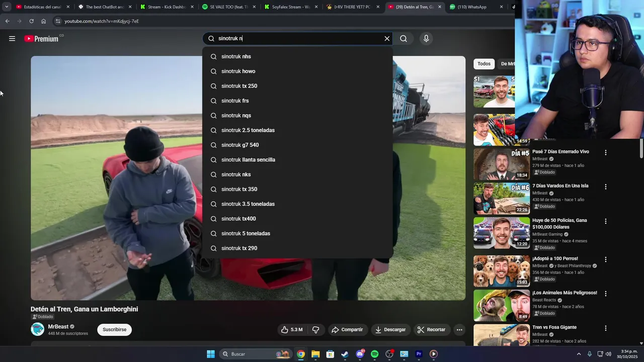
Task: Open Spotify from the taskbar
Action: click(374, 354)
